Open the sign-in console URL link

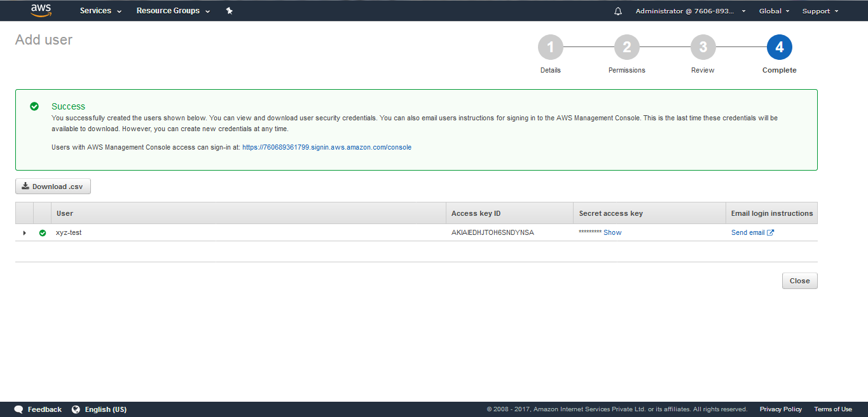click(x=326, y=147)
